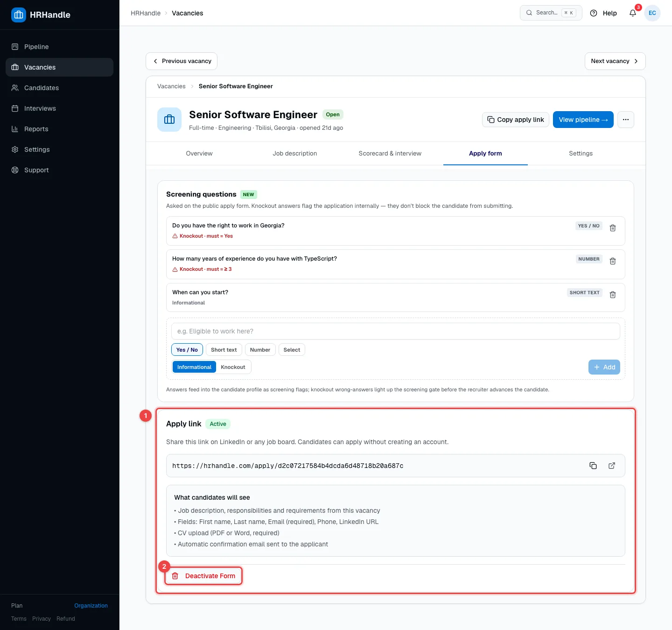Switch to the Overview tab

coord(199,154)
